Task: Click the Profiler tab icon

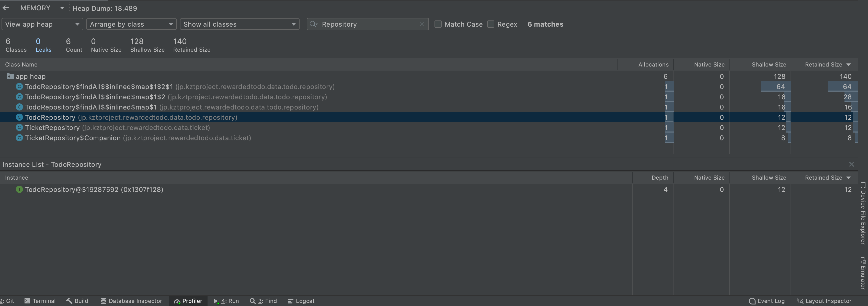Action: 176,300
